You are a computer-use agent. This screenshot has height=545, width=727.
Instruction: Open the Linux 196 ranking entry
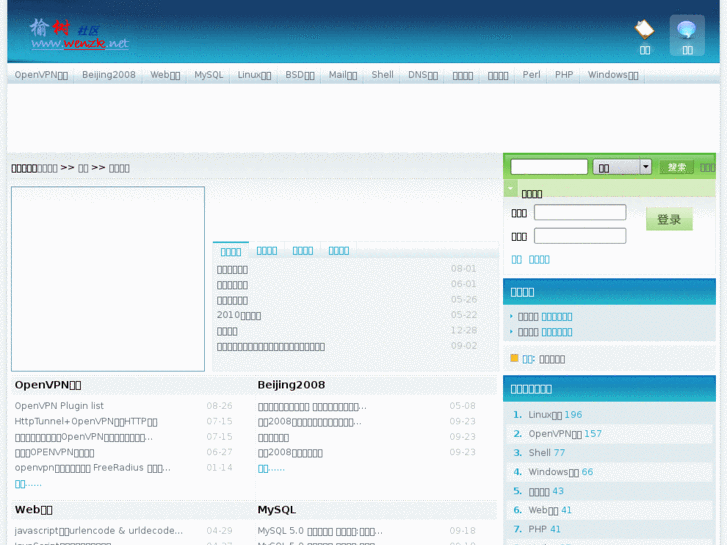[555, 415]
